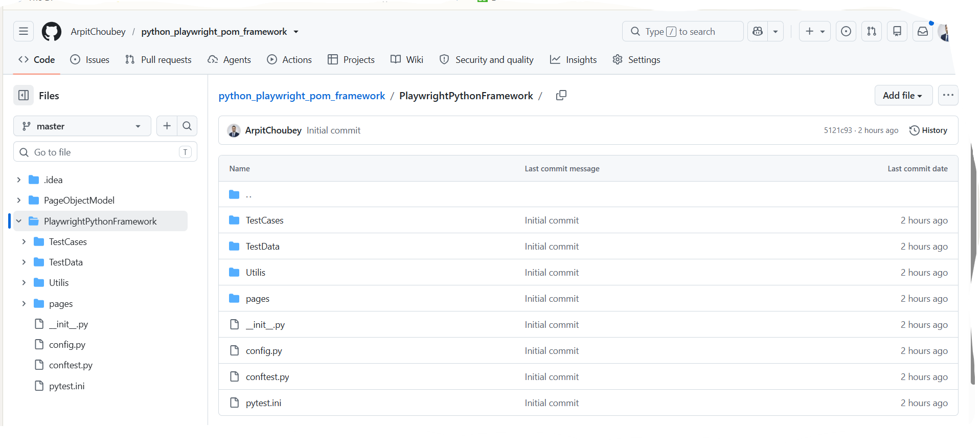This screenshot has width=980, height=446.
Task: Open __init__.py in the file list
Action: (x=265, y=325)
